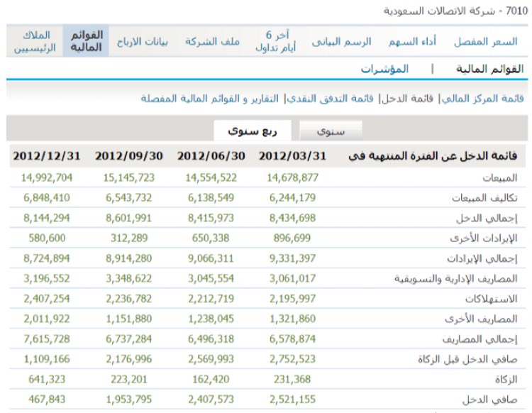Click the 2012/03/31 column header
532x413 pixels.
coord(293,156)
